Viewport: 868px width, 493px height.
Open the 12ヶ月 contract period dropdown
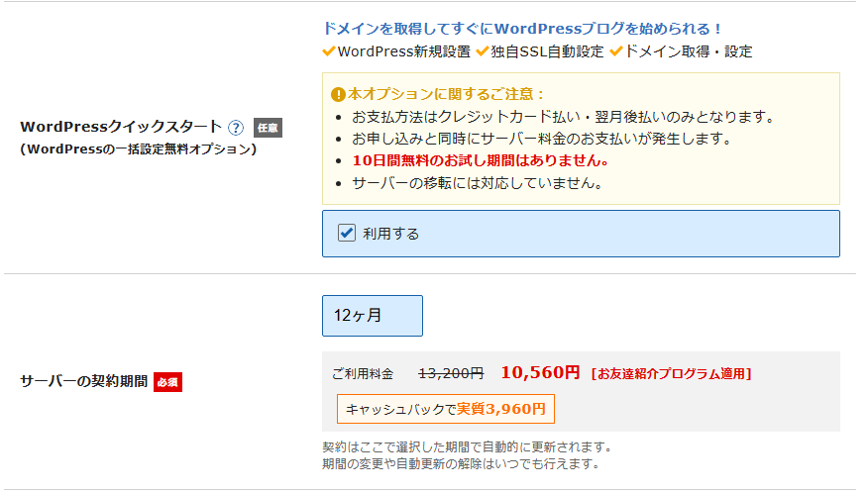[373, 316]
